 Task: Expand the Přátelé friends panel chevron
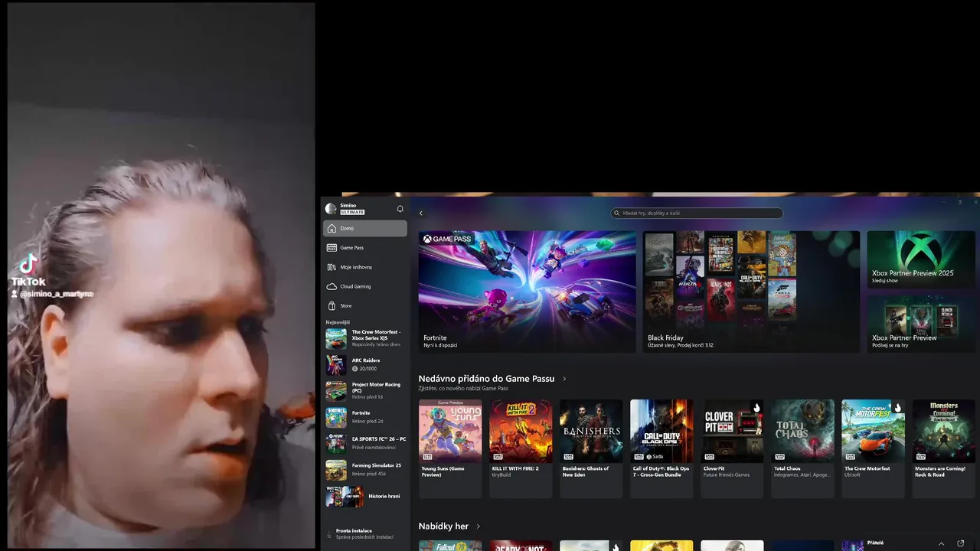(x=942, y=543)
